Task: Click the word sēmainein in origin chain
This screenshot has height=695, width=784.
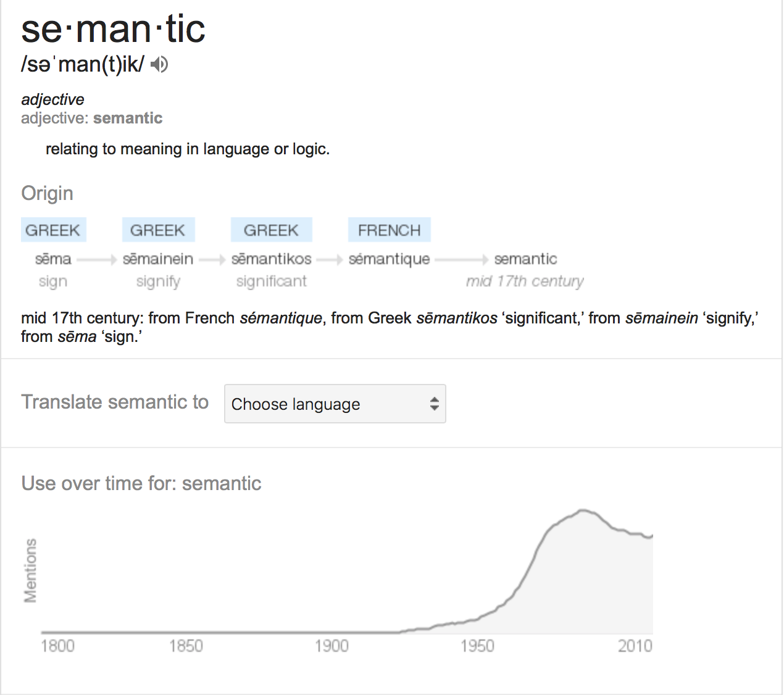Action: pos(158,259)
